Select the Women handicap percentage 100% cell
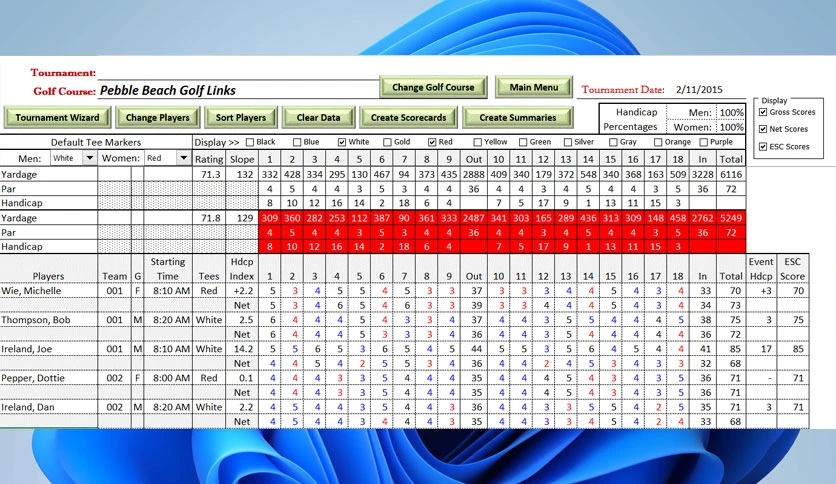836x484 pixels. 732,127
